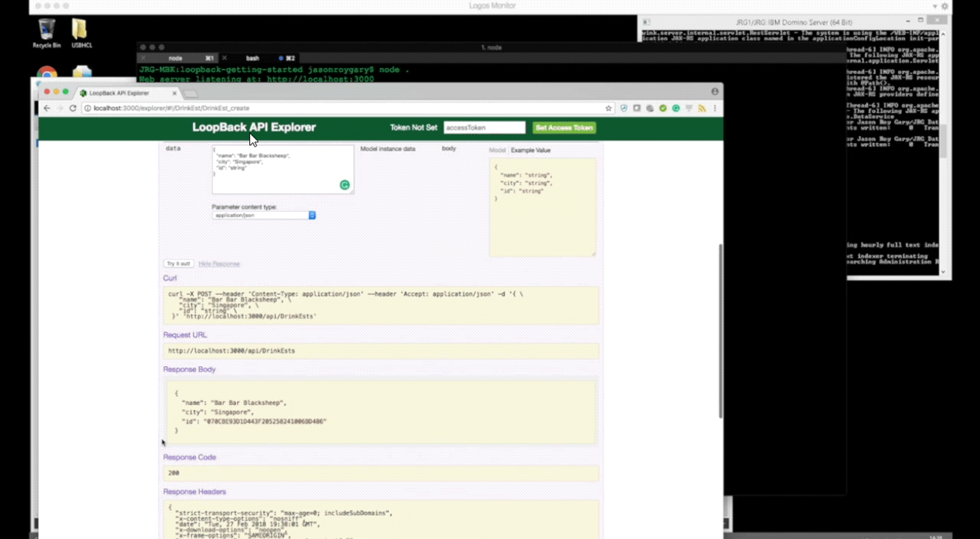Screen dimensions: 980x539
Task: Click the terminal line 'Web server listening at'
Action: [x=257, y=78]
